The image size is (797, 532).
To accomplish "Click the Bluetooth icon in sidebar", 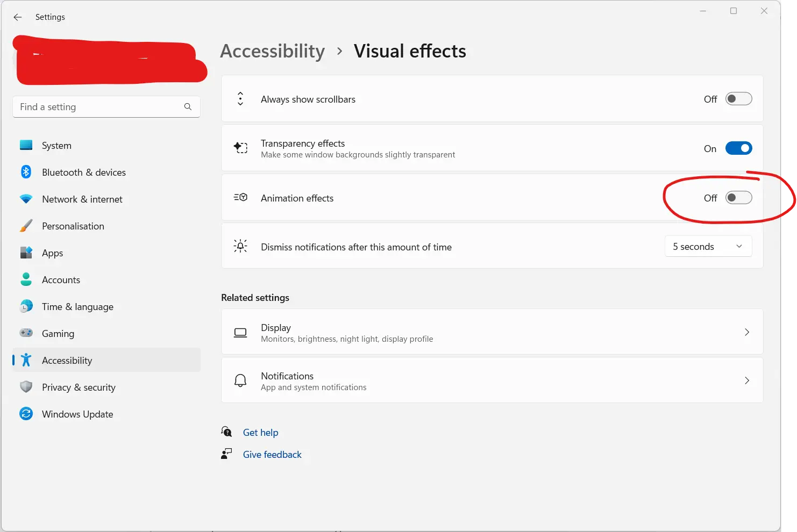I will click(x=26, y=172).
